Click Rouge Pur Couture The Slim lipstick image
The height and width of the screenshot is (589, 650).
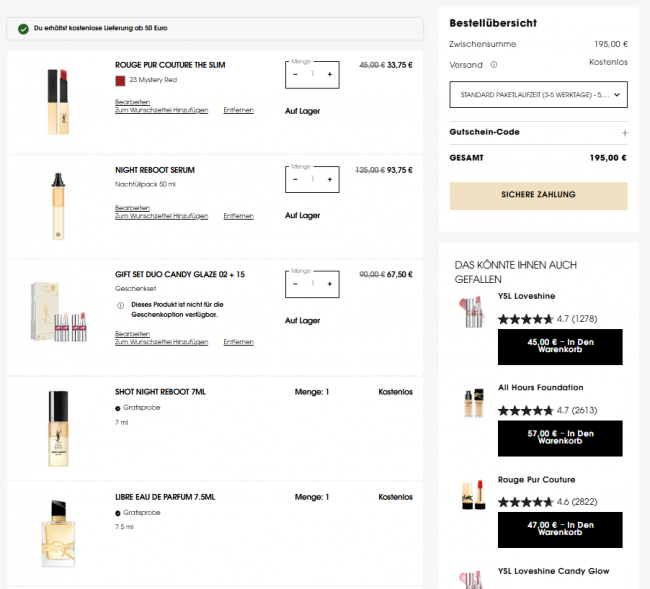click(x=58, y=102)
